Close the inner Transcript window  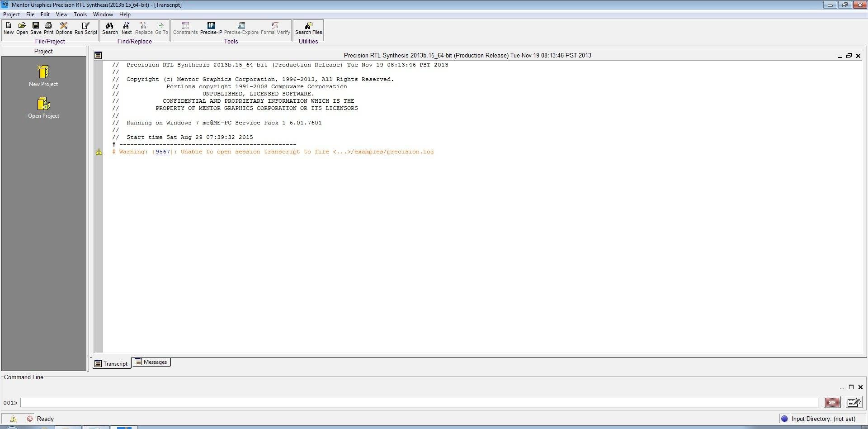[x=858, y=56]
